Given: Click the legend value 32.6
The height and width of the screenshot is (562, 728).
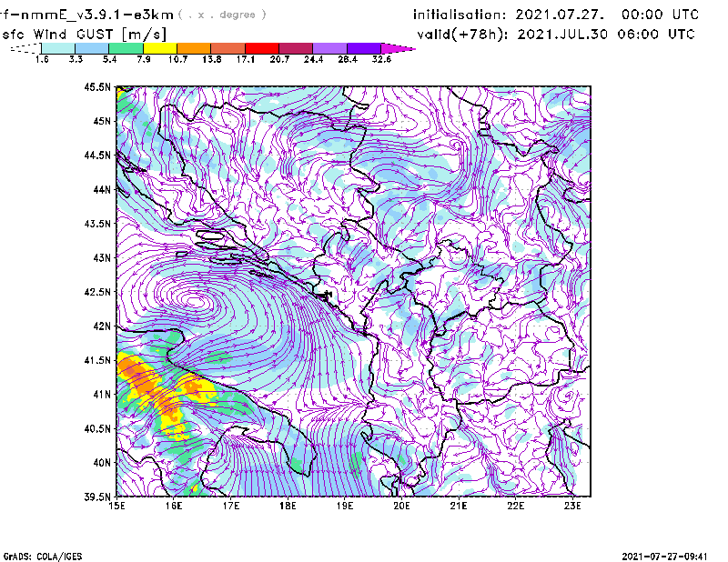Looking at the screenshot, I should pyautogui.click(x=381, y=59).
